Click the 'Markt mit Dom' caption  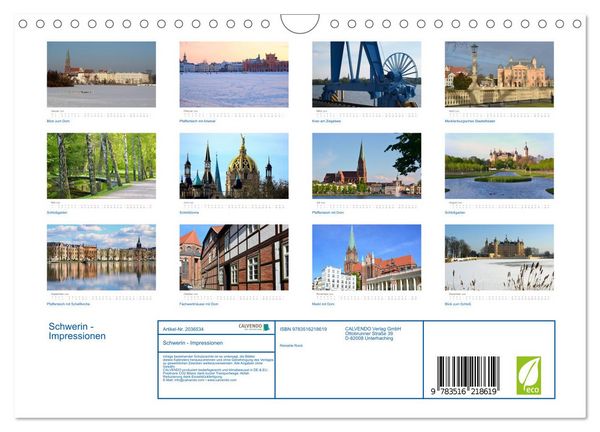(x=323, y=304)
